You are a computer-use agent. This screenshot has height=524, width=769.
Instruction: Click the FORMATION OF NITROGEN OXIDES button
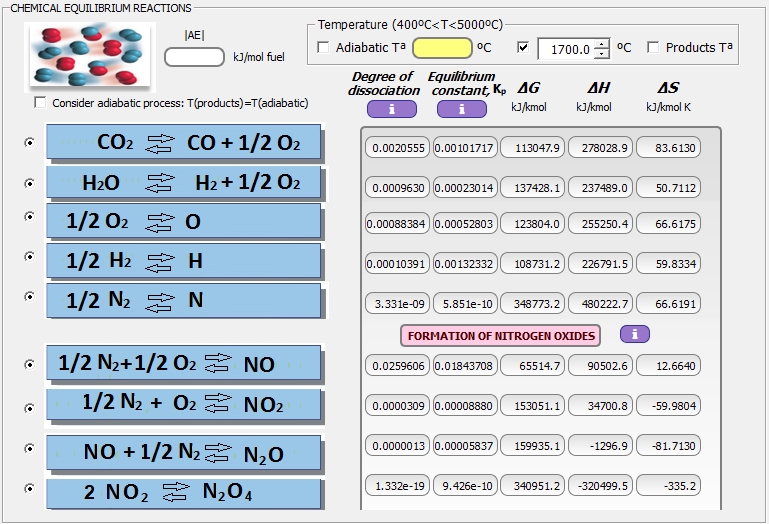coord(501,335)
